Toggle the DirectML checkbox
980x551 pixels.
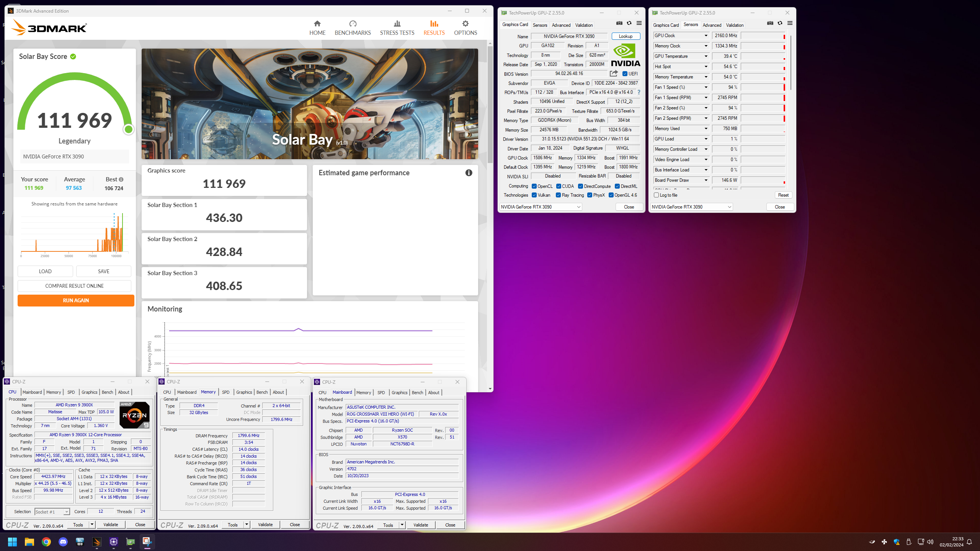[617, 186]
